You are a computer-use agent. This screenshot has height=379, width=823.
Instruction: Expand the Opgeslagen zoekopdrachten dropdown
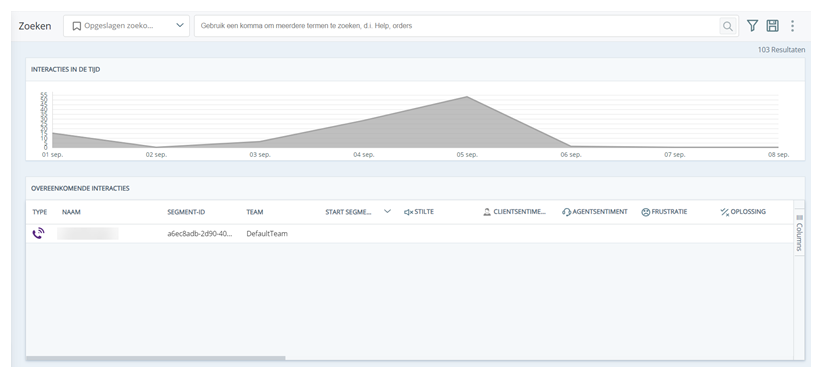coord(126,26)
